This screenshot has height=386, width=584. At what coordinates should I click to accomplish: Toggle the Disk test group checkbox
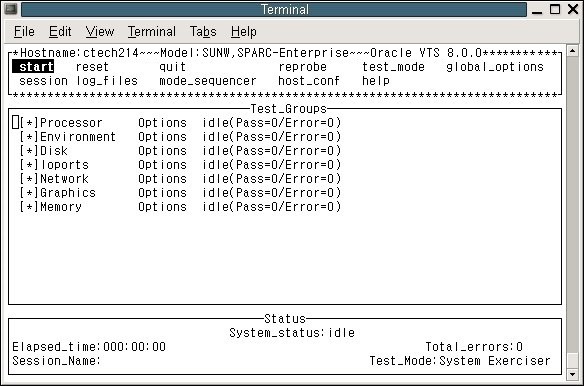[29, 151]
